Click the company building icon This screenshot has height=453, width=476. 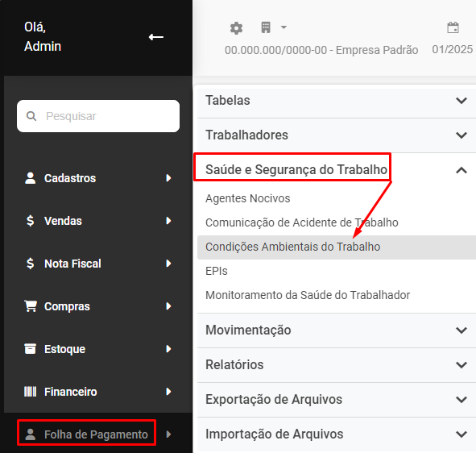(266, 27)
